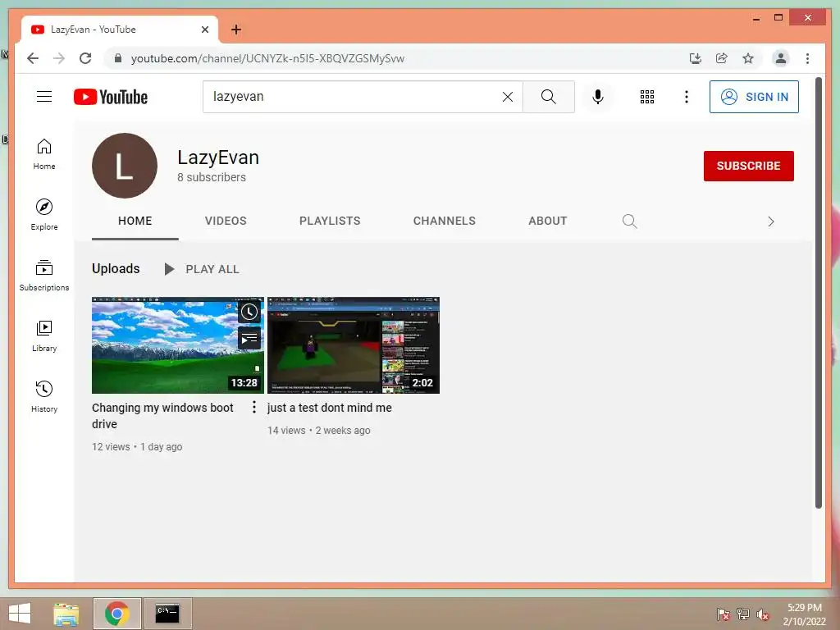
Task: Open the Uploads section link
Action: 116,268
